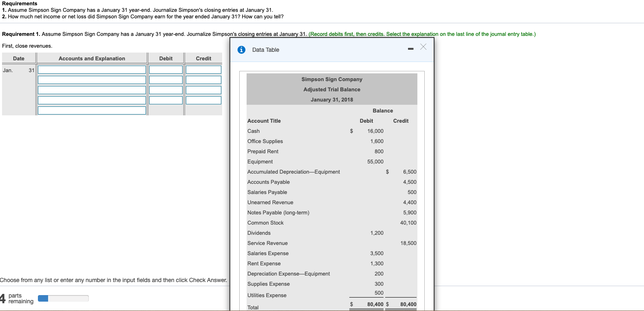Click the Total row label in Data Table

click(253, 307)
